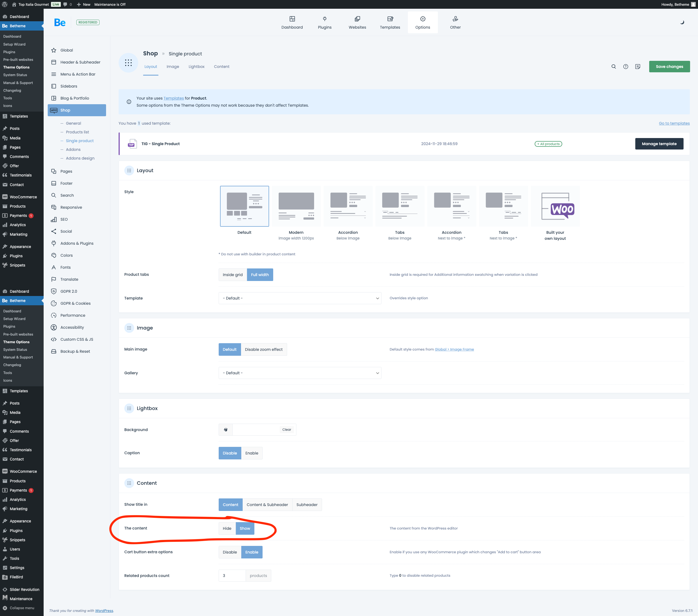Click the search magnifier icon near Save changes
The image size is (698, 616).
[614, 67]
